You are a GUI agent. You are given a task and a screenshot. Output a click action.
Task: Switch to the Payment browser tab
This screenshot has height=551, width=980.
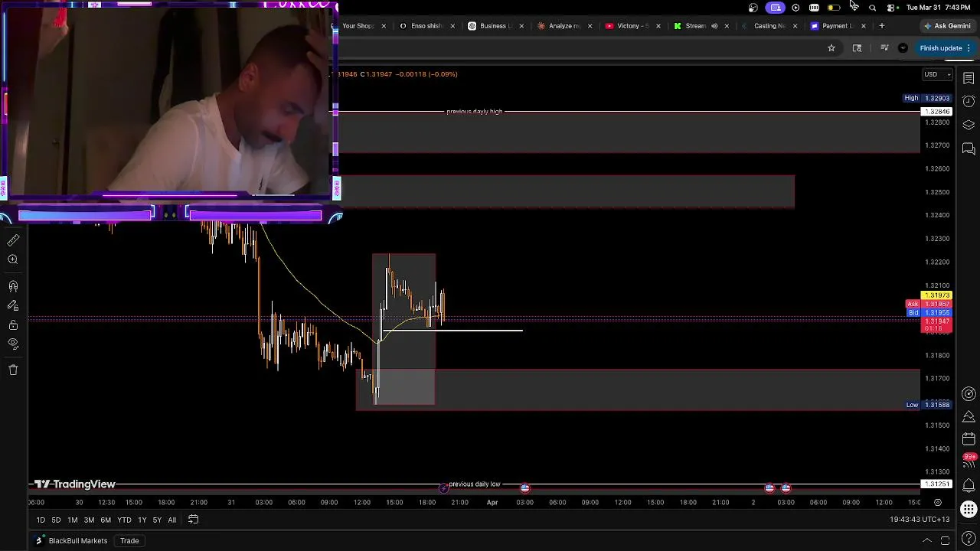point(838,26)
